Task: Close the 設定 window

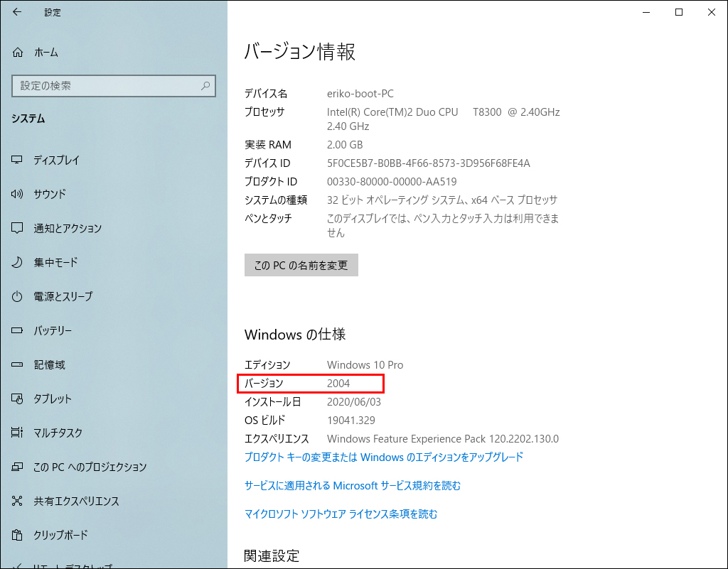Action: tap(711, 12)
